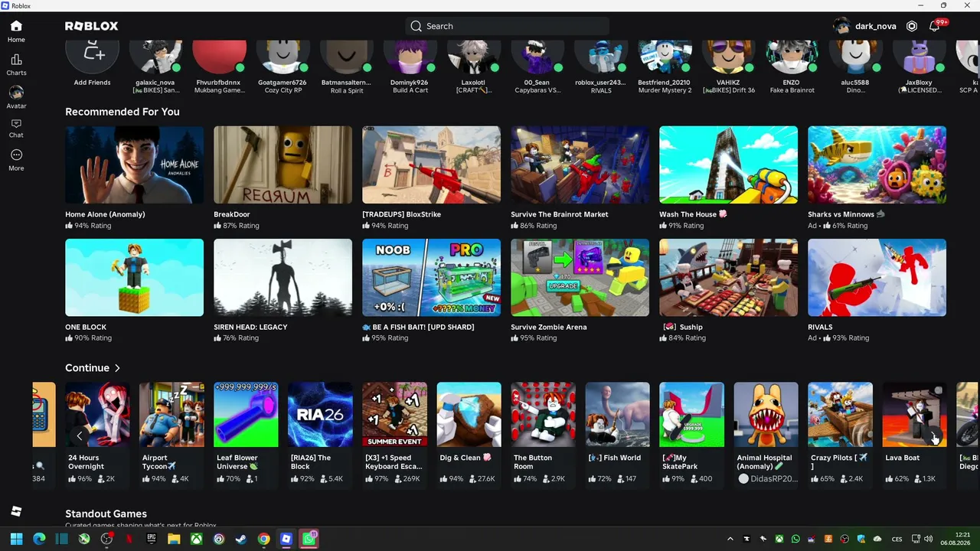
Task: Open the More menu in sidebar
Action: click(x=16, y=155)
